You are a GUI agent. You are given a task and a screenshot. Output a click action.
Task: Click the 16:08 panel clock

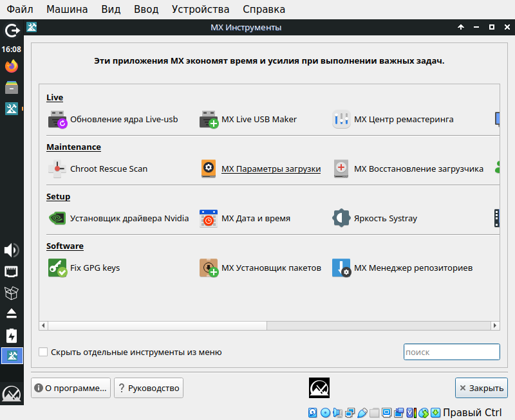coord(12,50)
